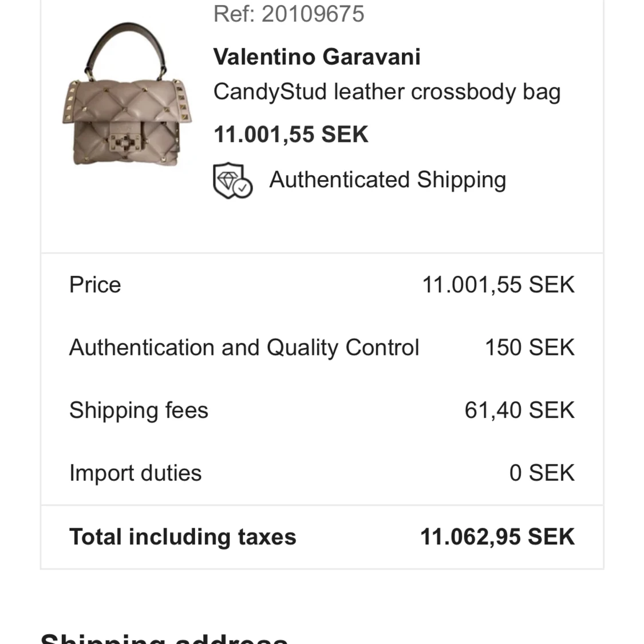Viewport: 644px width, 644px height.
Task: Click the bag clasp in product photo
Action: [125, 143]
